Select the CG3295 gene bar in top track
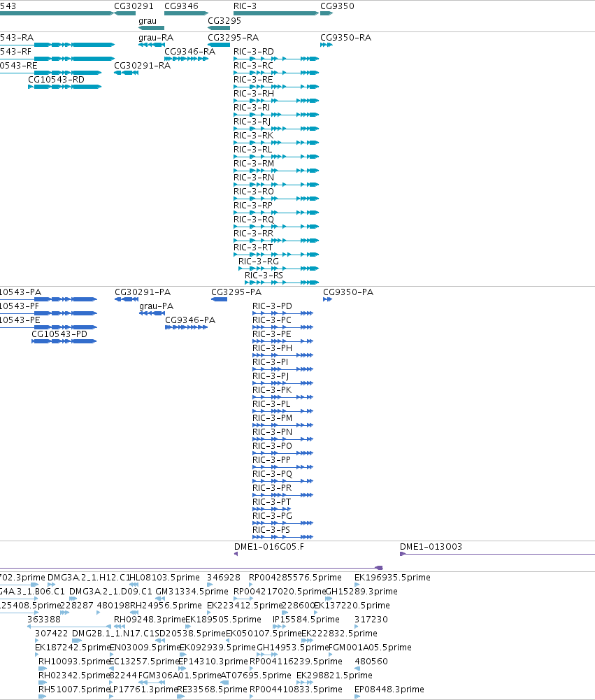The width and height of the screenshot is (595, 700). coord(219,28)
